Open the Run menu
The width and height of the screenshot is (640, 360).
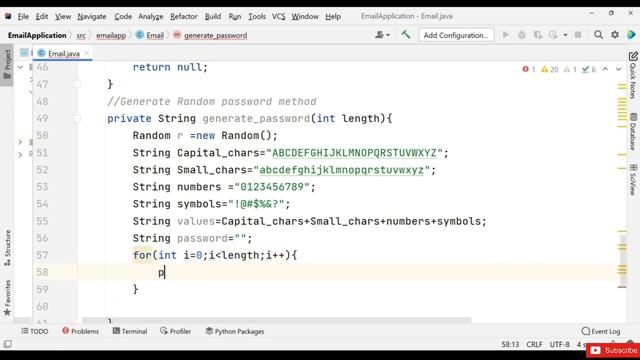(235, 16)
